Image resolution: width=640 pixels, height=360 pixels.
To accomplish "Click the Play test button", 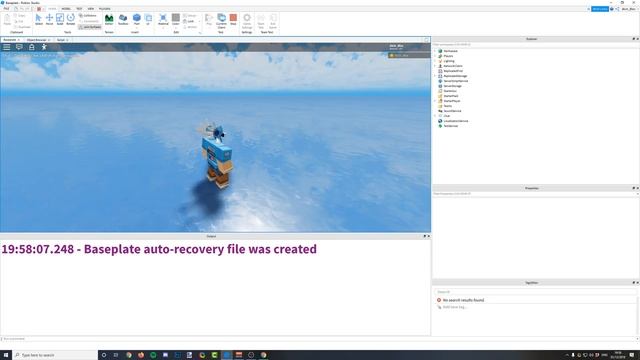I will coord(209,20).
